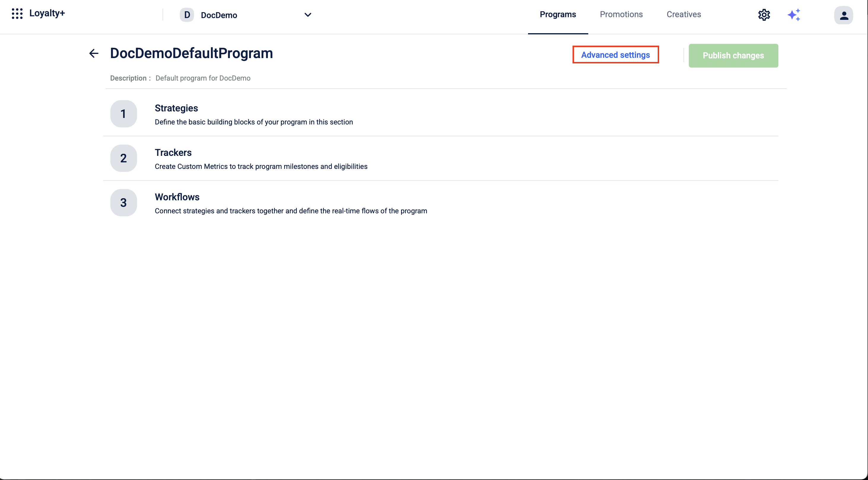This screenshot has height=480, width=868.
Task: Click the Publish changes button
Action: (x=733, y=55)
